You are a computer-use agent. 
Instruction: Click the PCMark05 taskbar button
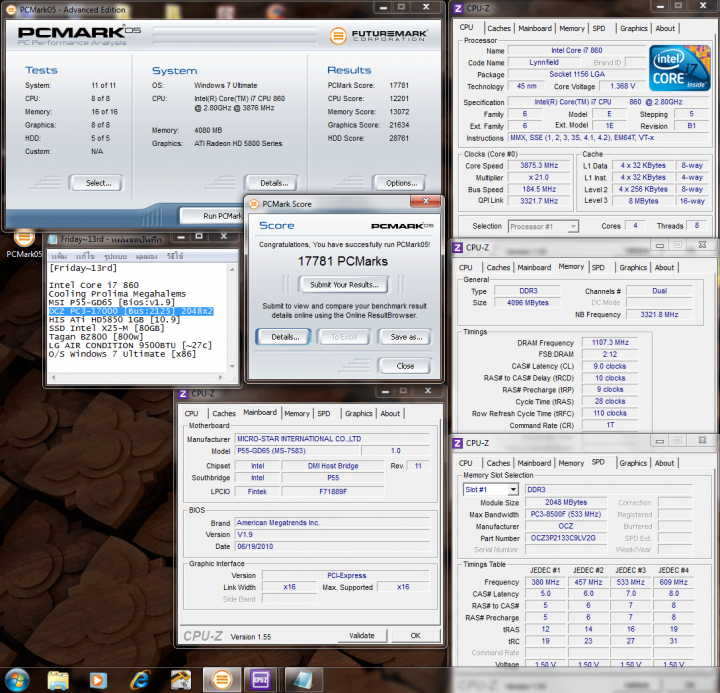[x=222, y=680]
